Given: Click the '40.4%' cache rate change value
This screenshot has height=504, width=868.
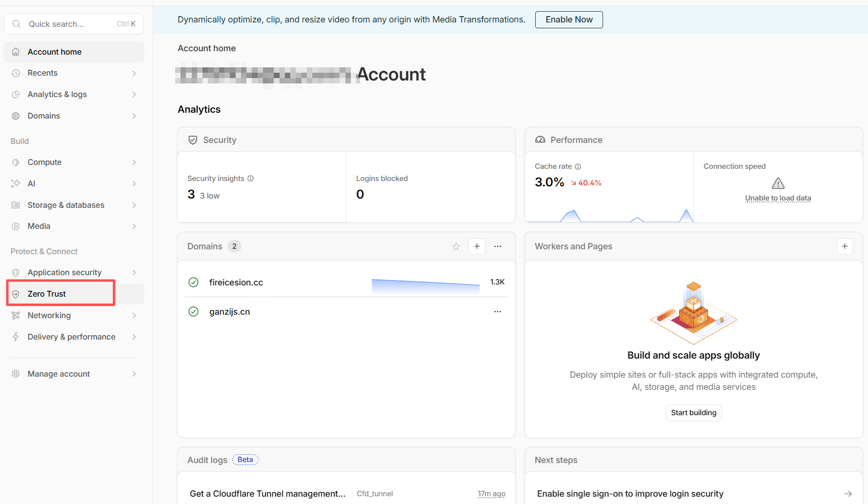Looking at the screenshot, I should pos(586,183).
